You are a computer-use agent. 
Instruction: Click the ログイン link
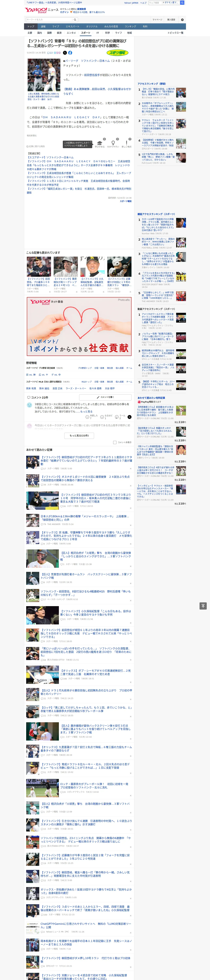click(x=64, y=12)
